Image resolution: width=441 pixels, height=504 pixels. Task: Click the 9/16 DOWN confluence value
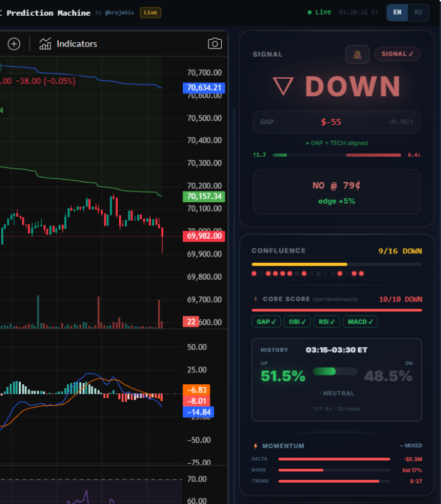(400, 251)
